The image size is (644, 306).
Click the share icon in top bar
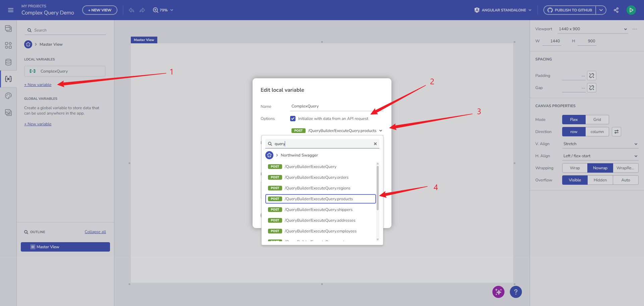pyautogui.click(x=616, y=10)
